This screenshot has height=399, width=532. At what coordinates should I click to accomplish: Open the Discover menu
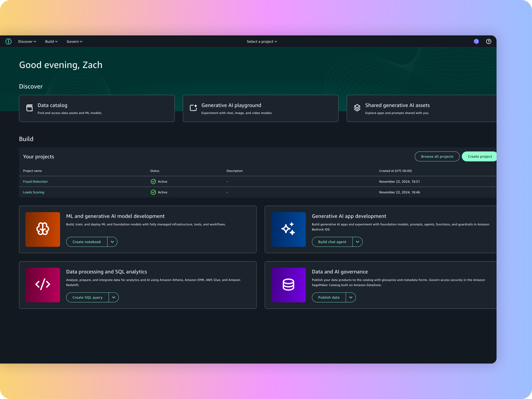click(27, 41)
